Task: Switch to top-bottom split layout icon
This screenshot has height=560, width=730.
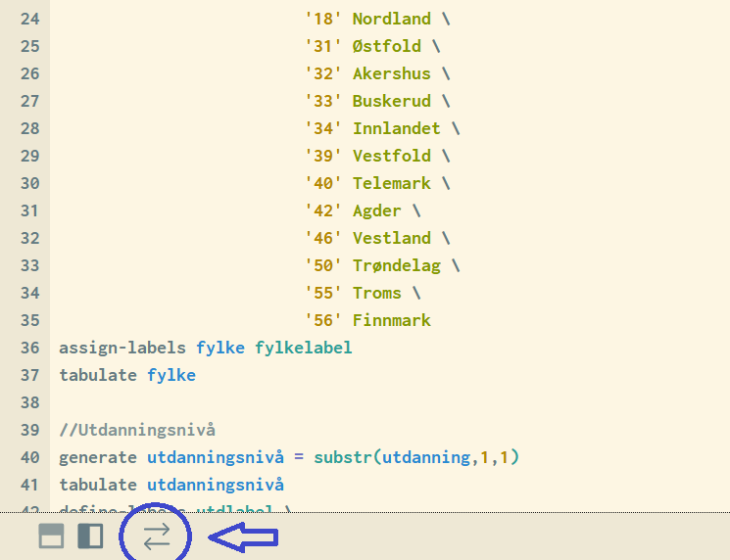Action: (x=51, y=536)
